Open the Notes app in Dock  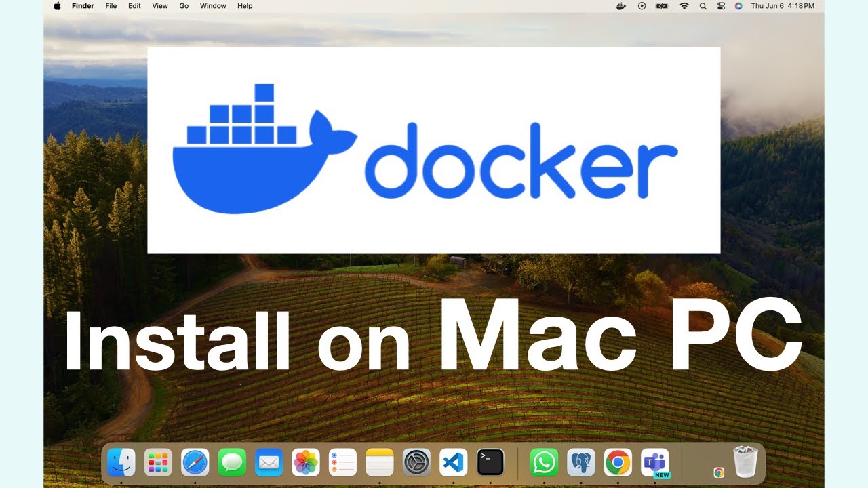click(380, 463)
